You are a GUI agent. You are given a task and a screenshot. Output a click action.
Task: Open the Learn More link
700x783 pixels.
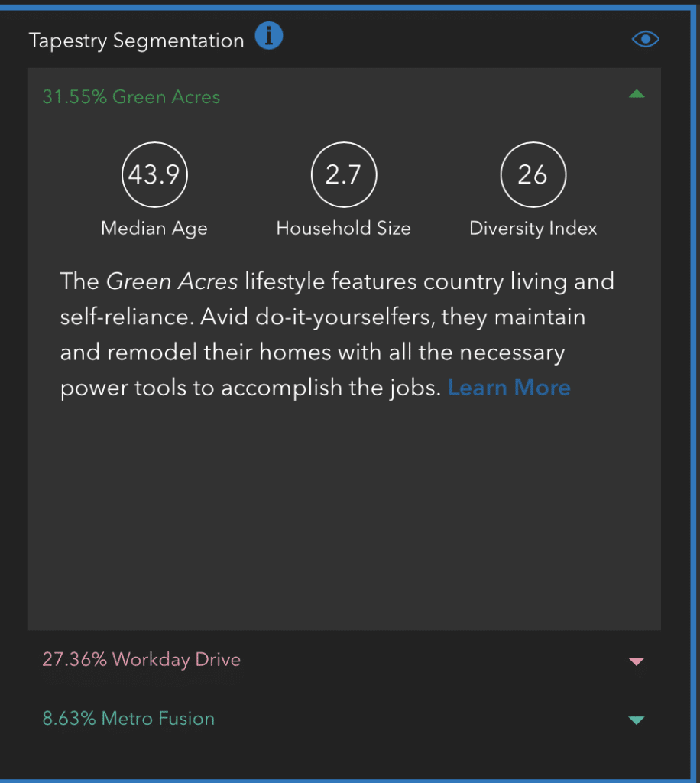(509, 388)
